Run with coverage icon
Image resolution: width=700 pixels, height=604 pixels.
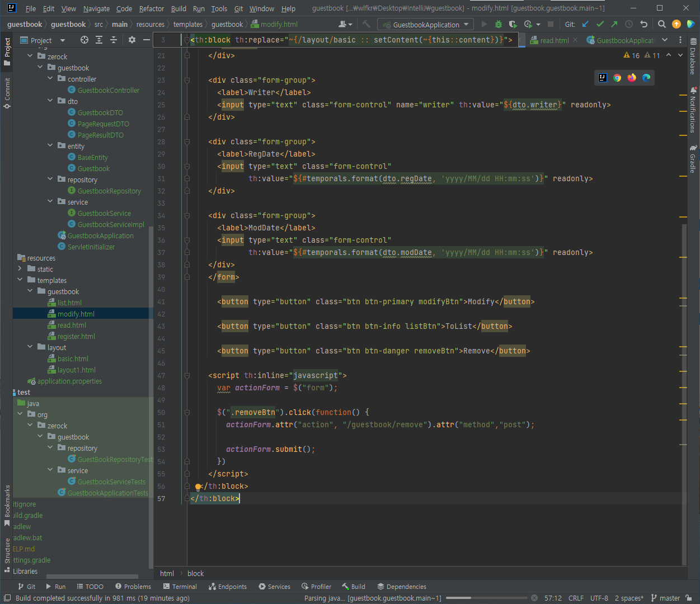pyautogui.click(x=513, y=24)
